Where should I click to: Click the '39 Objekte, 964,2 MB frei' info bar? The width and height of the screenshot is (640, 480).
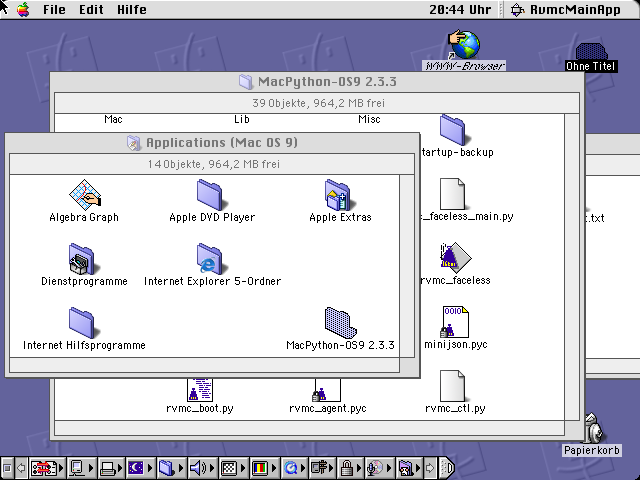tap(317, 103)
